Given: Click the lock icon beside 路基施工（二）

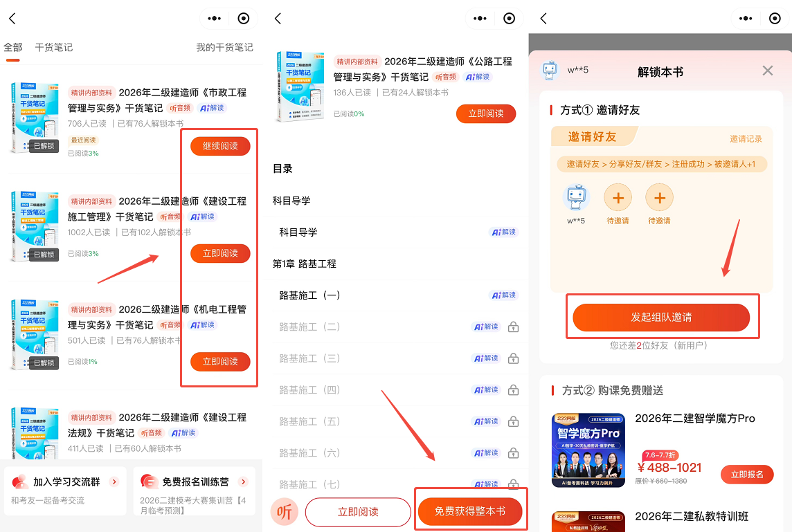Looking at the screenshot, I should 513,327.
